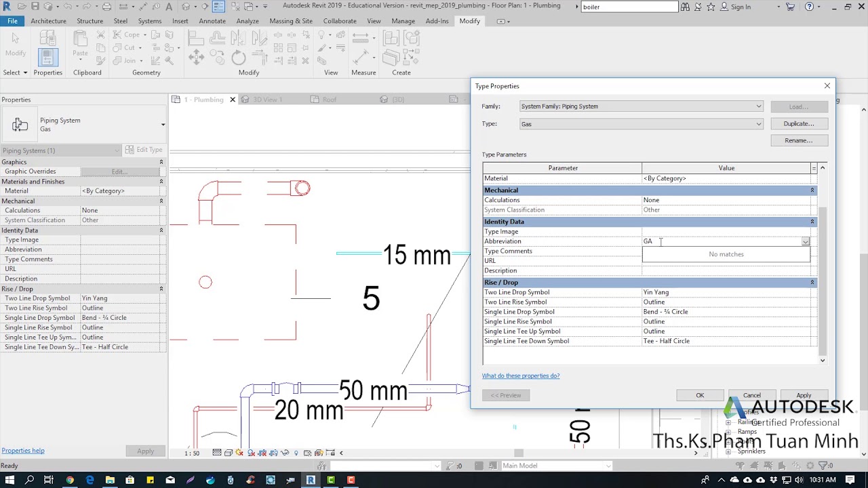The image size is (868, 488).
Task: Click the Paste icon in Clipboard panel
Action: coord(80,39)
